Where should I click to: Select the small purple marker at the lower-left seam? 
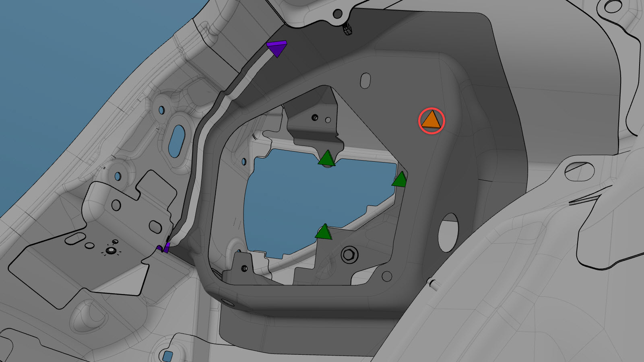click(x=165, y=248)
